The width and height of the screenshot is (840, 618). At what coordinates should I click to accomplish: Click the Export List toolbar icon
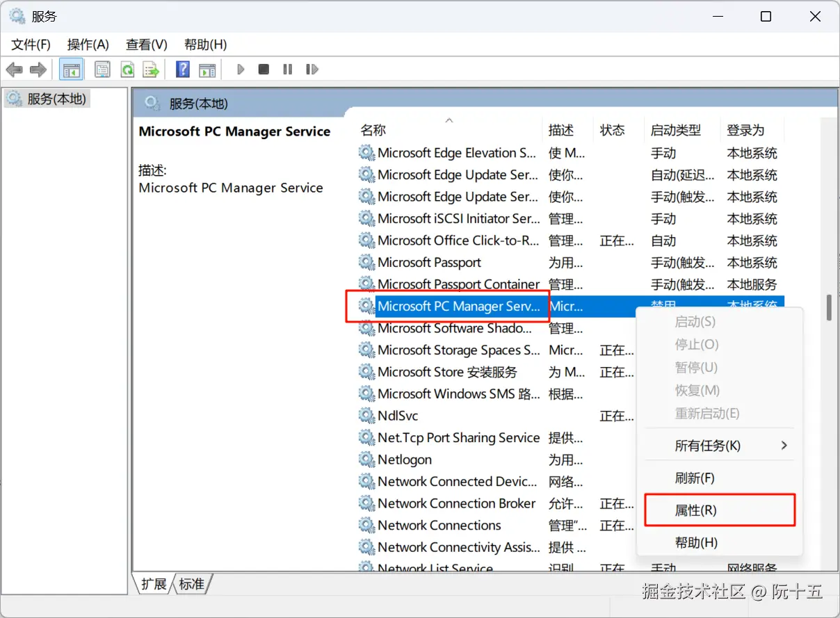tap(151, 70)
